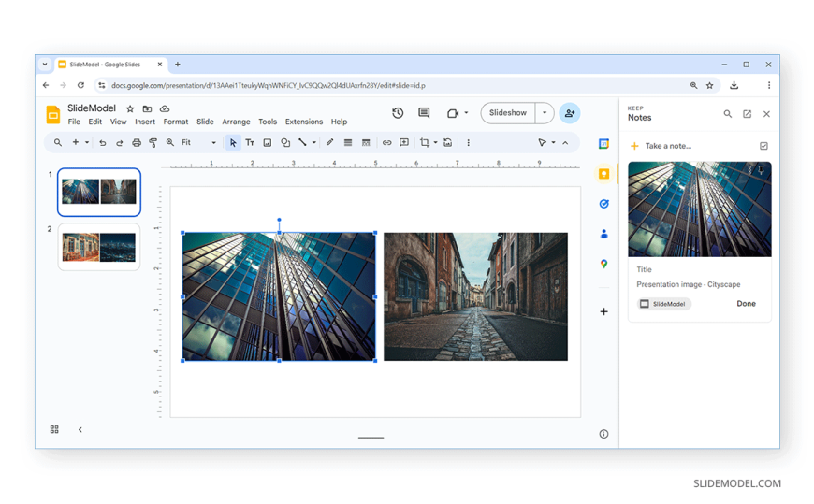Screen dimensions: 814x504
Task: Insert a text box
Action: (x=250, y=142)
